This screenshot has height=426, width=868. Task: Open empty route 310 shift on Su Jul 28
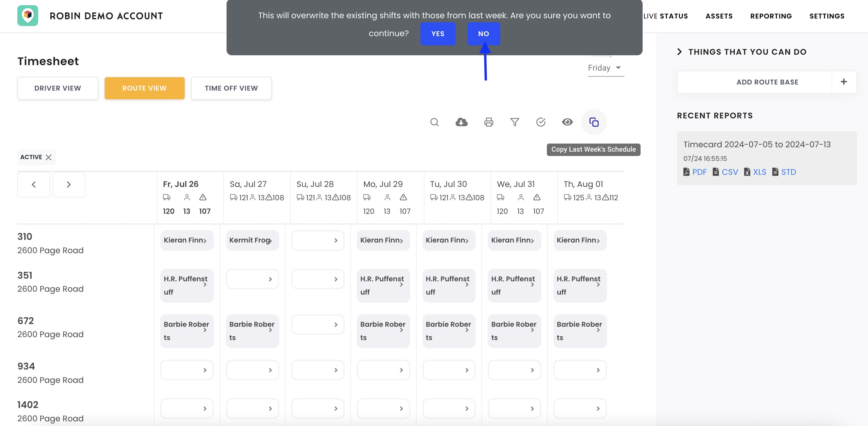[x=318, y=240]
